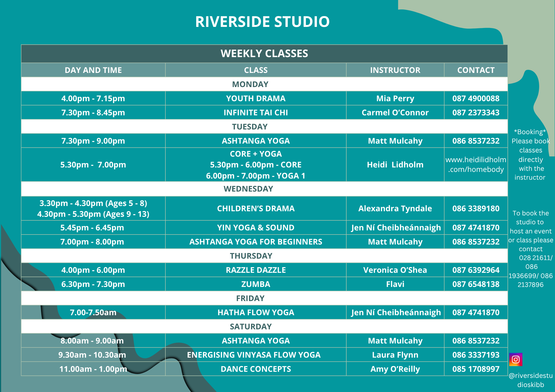Screen dimensions: 555x392
Task: Click the Instructor column header
Action: (395, 70)
